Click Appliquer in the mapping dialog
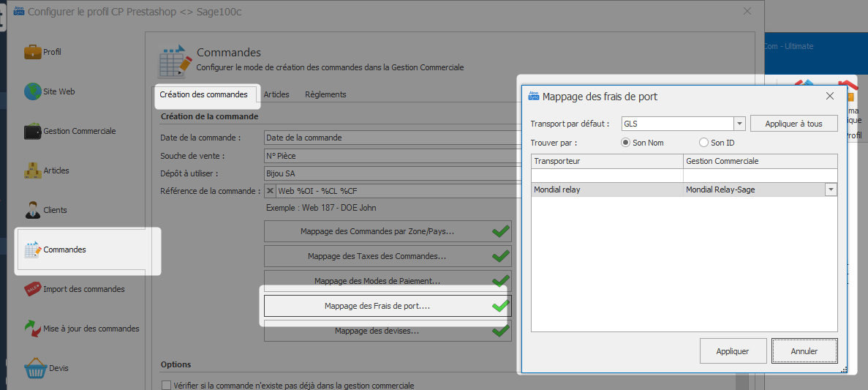 coord(733,350)
